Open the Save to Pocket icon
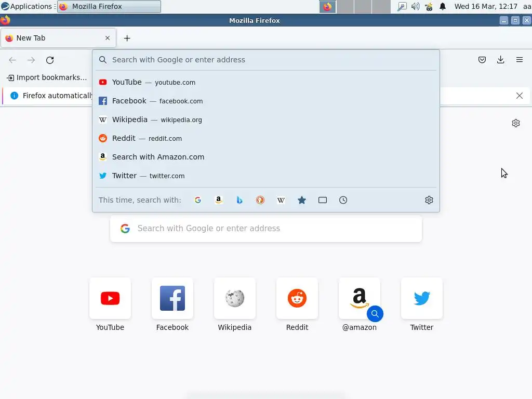 [x=482, y=60]
